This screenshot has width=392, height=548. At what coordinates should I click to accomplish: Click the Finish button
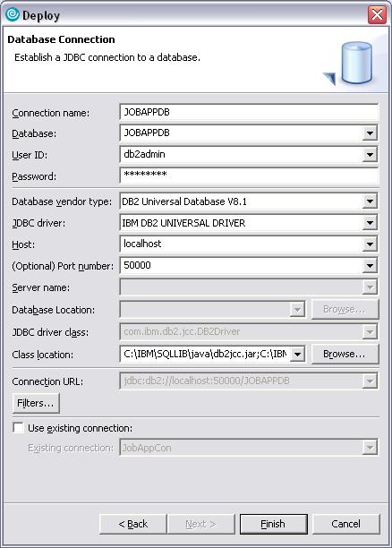coord(273,524)
